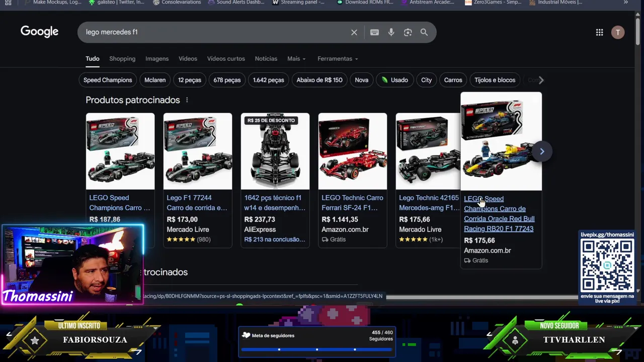Screen dimensions: 644x362
Task: Click the Red Bull RB20 product image
Action: pos(501,142)
